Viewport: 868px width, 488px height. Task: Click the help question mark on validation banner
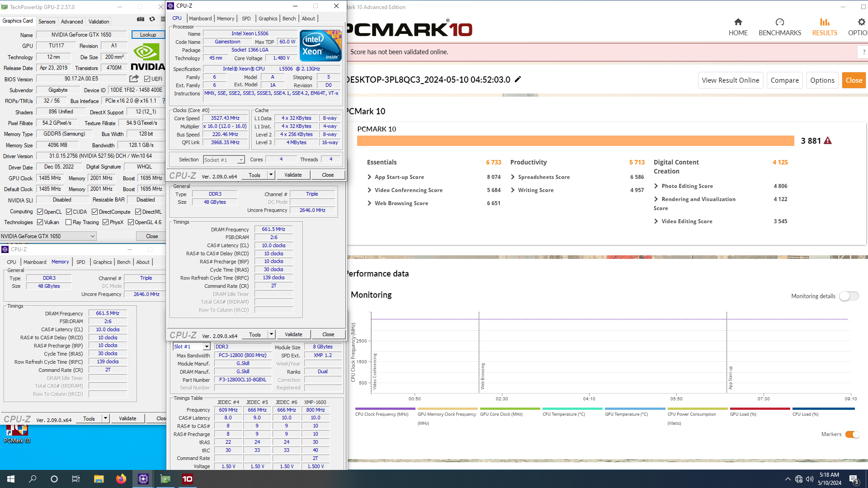click(x=863, y=52)
